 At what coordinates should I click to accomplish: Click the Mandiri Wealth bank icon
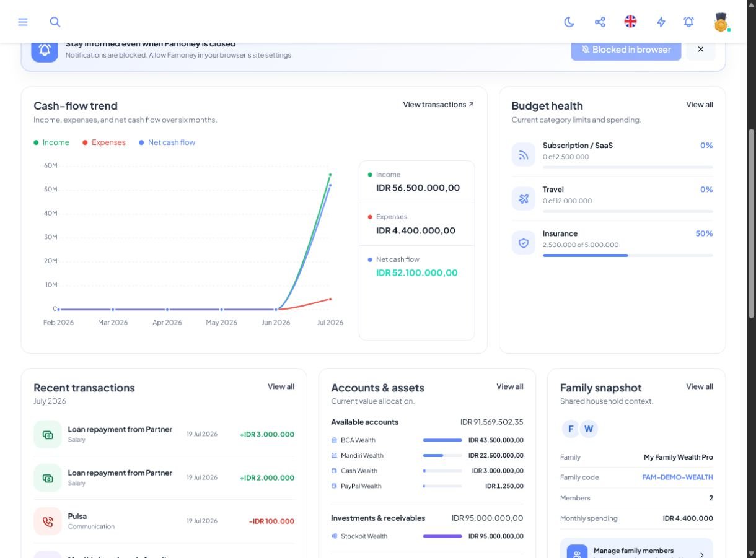pos(335,456)
